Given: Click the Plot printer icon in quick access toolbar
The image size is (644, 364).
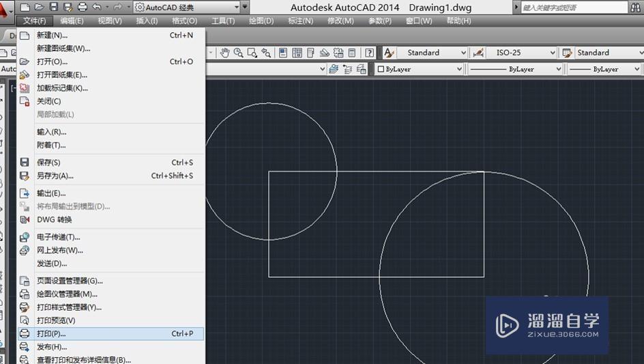Looking at the screenshot, I should click(x=82, y=7).
